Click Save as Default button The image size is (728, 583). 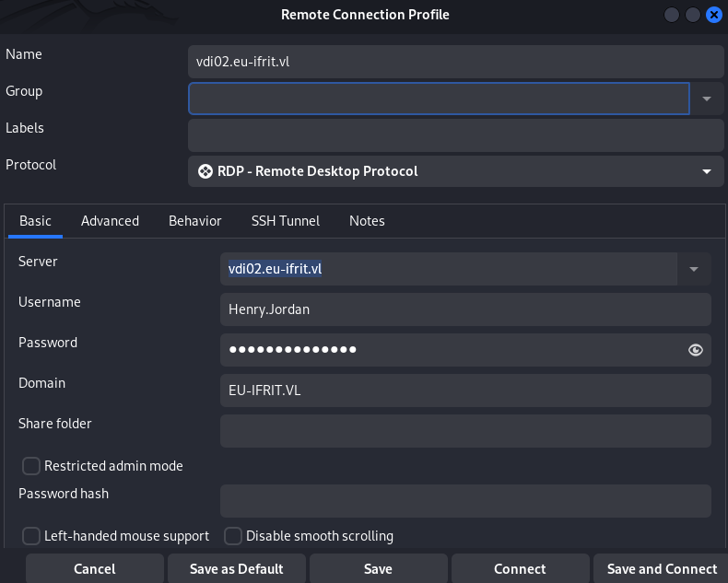pos(236,568)
